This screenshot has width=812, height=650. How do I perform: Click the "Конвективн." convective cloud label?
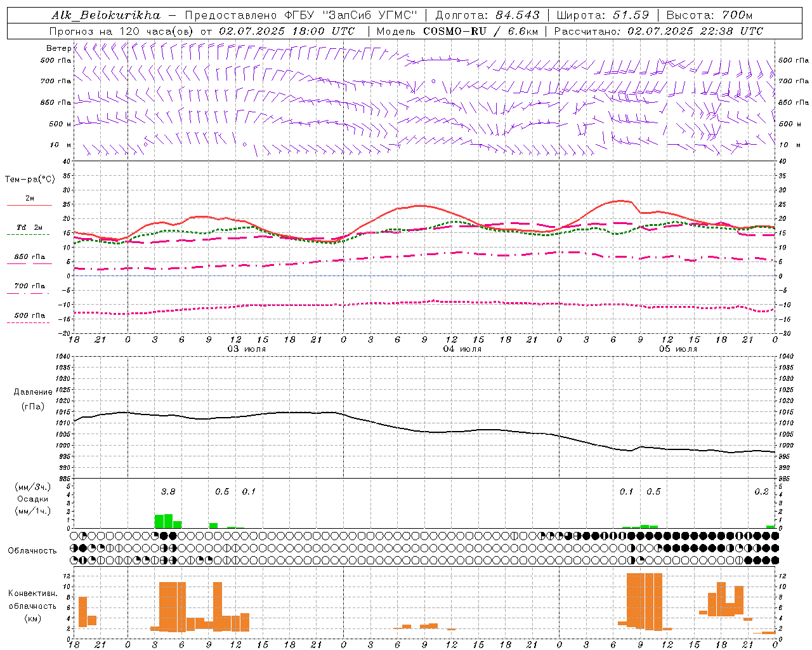tap(32, 594)
